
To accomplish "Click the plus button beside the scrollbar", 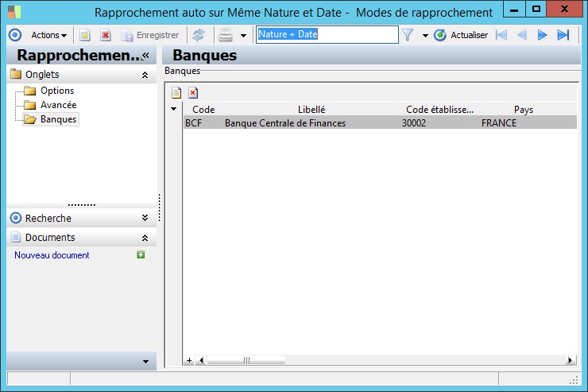I will (189, 360).
